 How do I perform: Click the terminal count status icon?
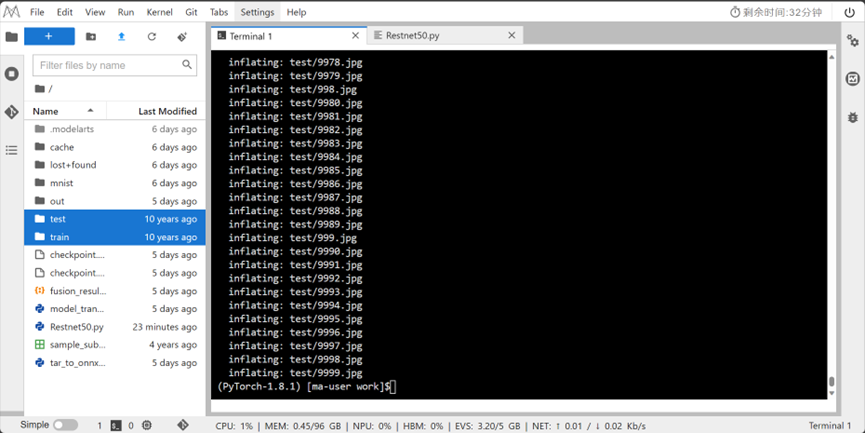click(116, 425)
